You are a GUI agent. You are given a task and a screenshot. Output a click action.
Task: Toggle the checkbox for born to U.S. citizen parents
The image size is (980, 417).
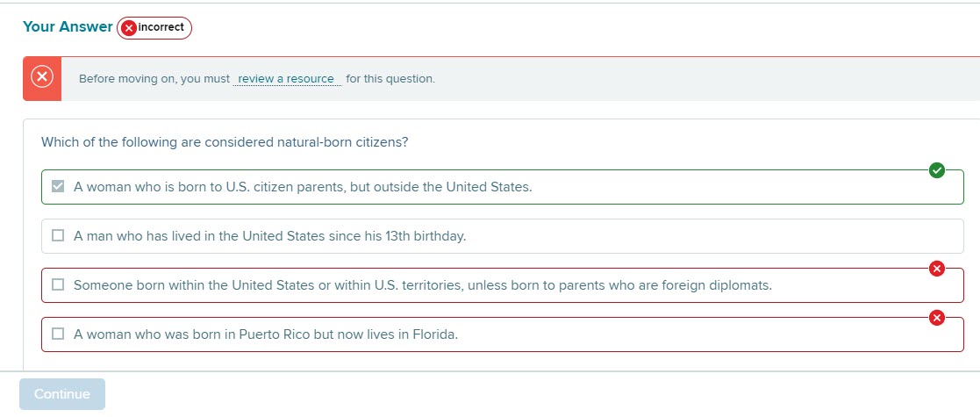pos(58,186)
